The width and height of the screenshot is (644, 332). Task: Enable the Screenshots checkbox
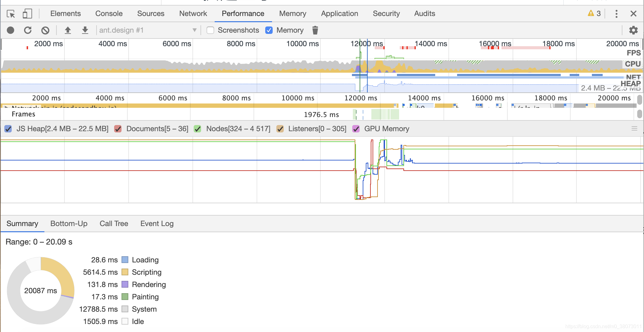[210, 30]
